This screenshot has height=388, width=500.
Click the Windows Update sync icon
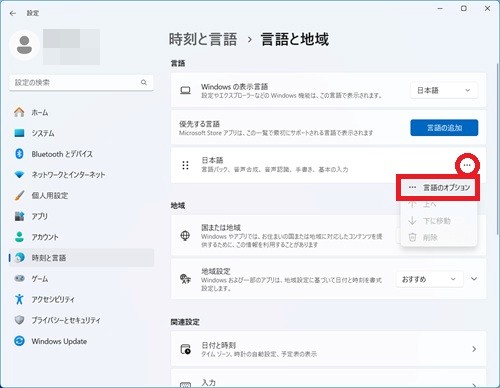19,341
